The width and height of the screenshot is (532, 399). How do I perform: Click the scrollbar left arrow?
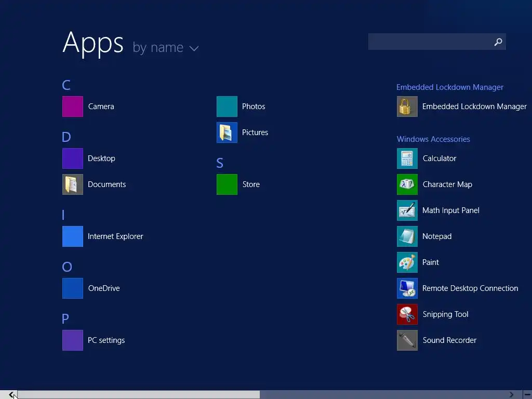coord(11,395)
